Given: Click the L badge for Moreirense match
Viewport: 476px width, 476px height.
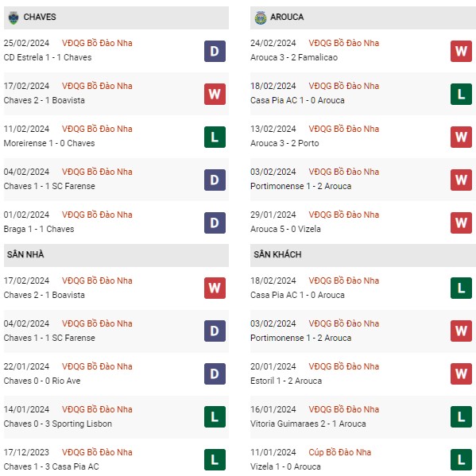Looking at the screenshot, I should [215, 137].
